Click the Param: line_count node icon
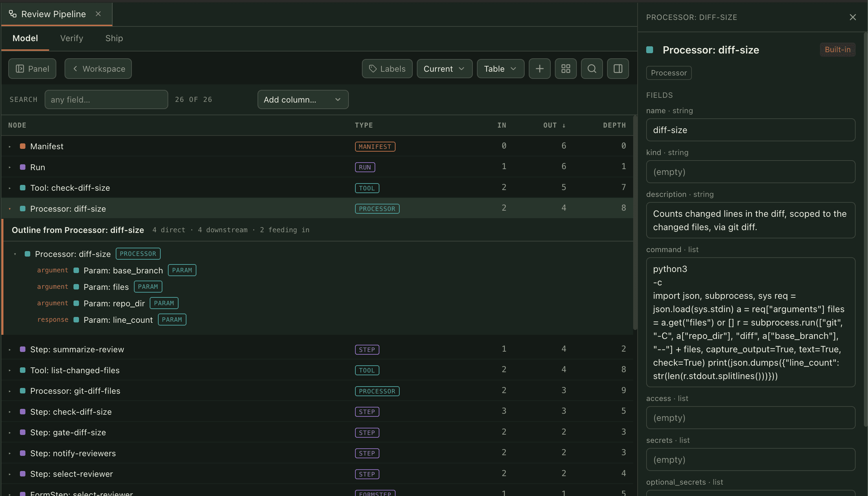 (76, 320)
